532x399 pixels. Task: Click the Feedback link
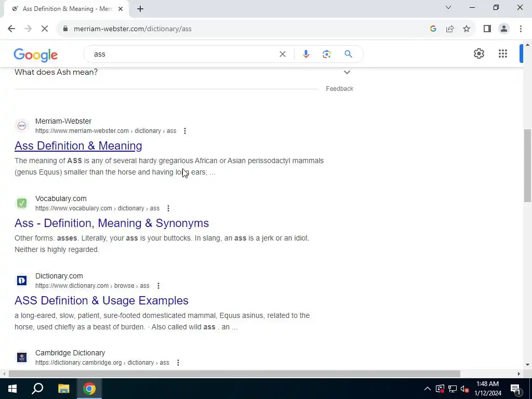tap(340, 88)
